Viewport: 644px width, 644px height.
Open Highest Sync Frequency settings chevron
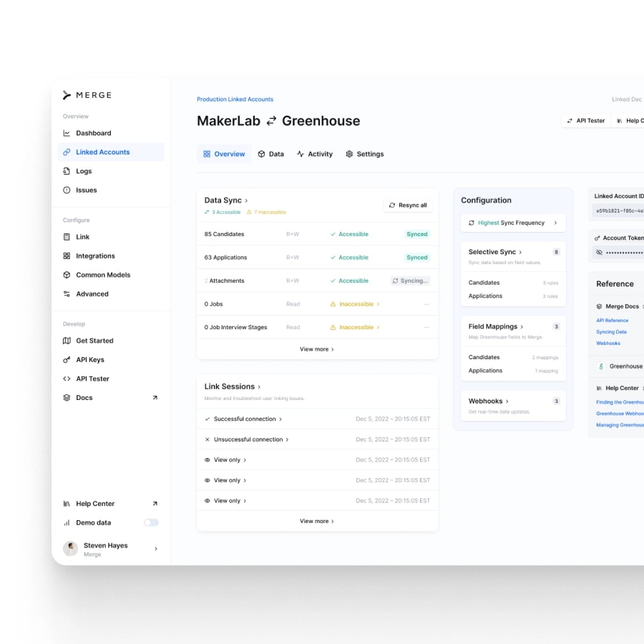555,223
